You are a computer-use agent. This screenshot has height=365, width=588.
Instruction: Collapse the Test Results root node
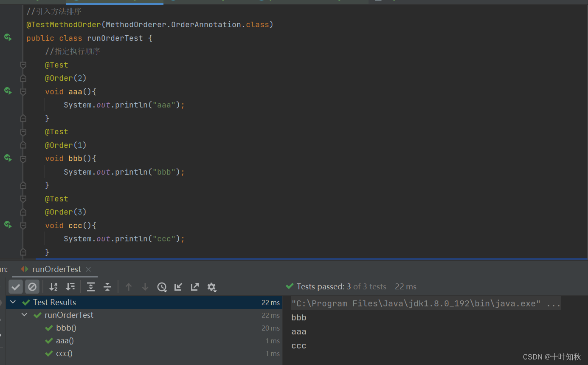(13, 302)
